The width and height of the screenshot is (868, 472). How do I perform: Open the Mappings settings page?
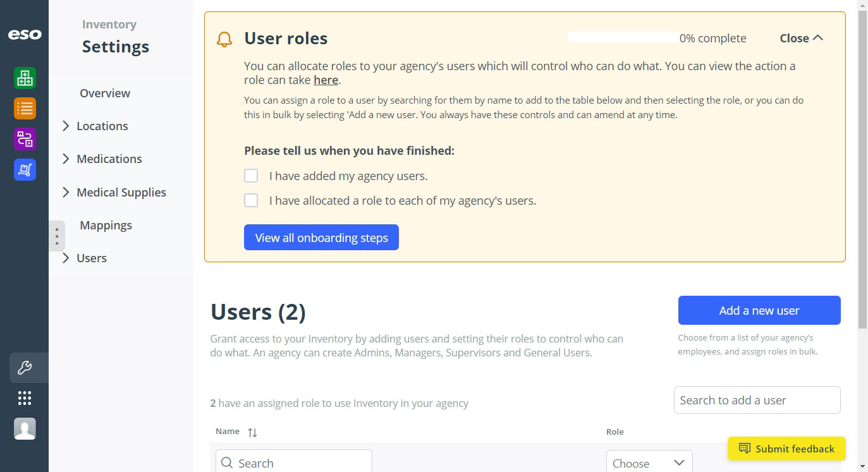click(x=106, y=225)
